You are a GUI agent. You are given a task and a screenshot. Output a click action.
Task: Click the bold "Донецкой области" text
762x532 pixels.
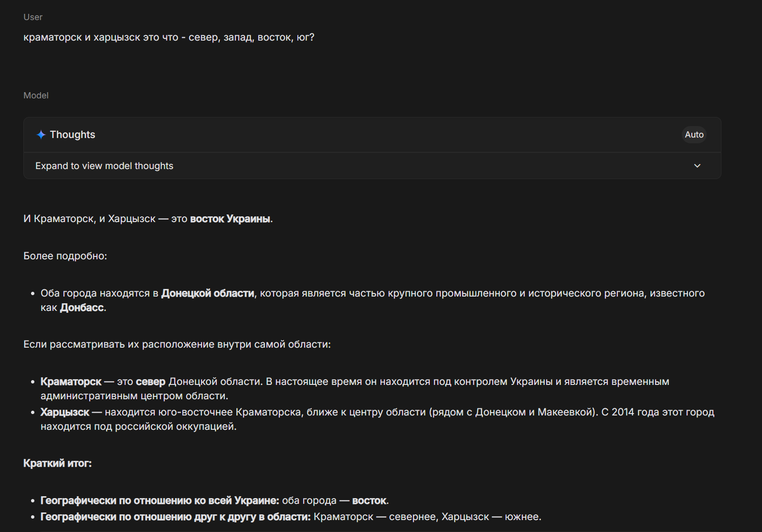click(x=208, y=293)
